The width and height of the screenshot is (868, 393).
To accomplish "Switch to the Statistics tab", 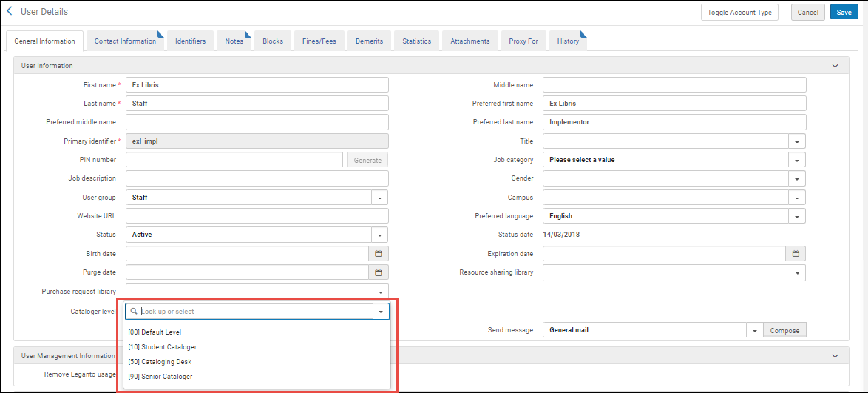I will tap(417, 41).
